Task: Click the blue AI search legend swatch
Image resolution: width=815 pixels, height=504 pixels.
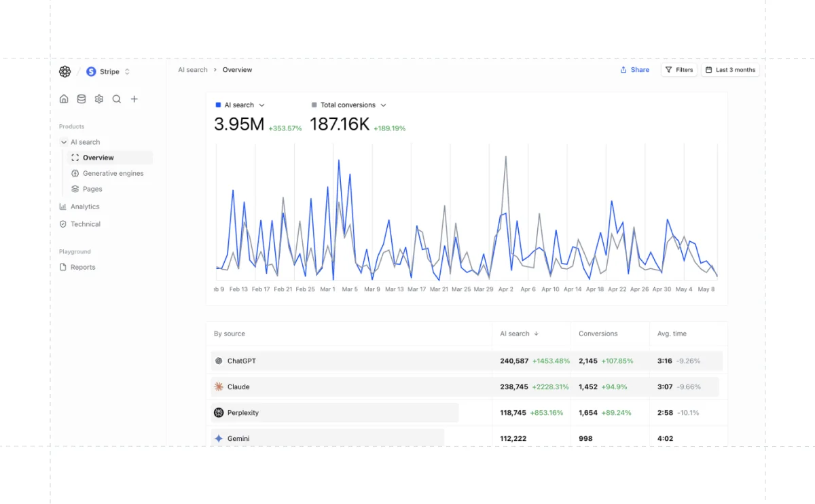Action: 218,105
